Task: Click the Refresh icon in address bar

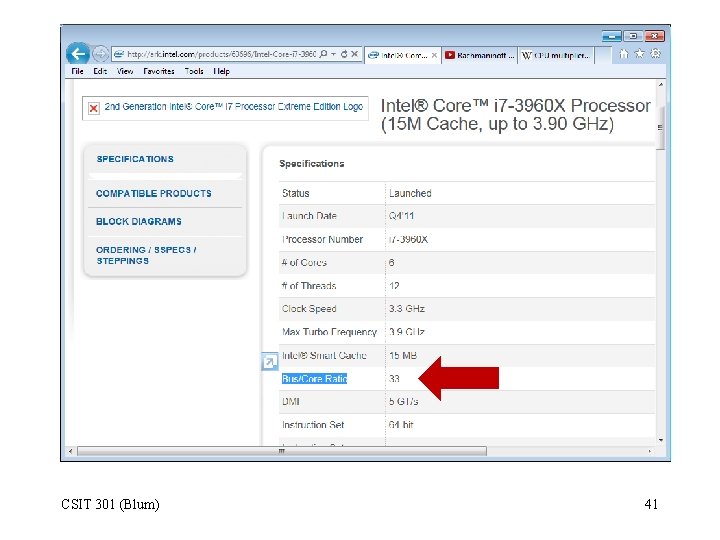Action: tap(344, 54)
